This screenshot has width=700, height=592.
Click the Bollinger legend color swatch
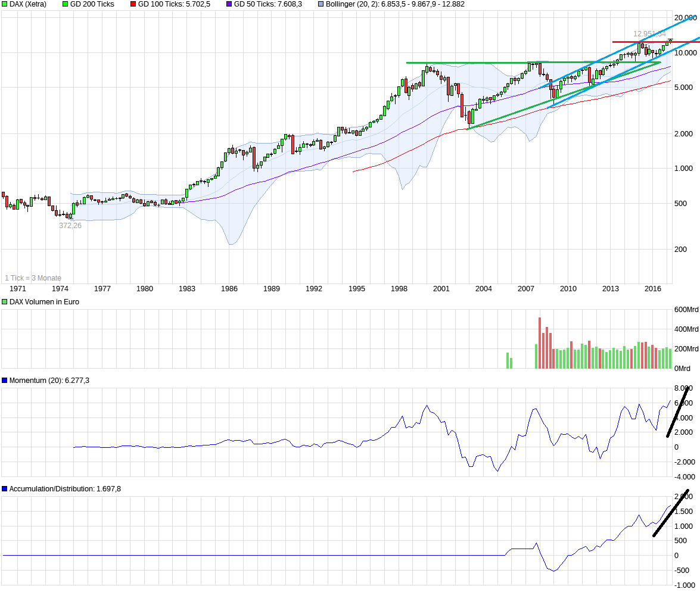tap(321, 4)
